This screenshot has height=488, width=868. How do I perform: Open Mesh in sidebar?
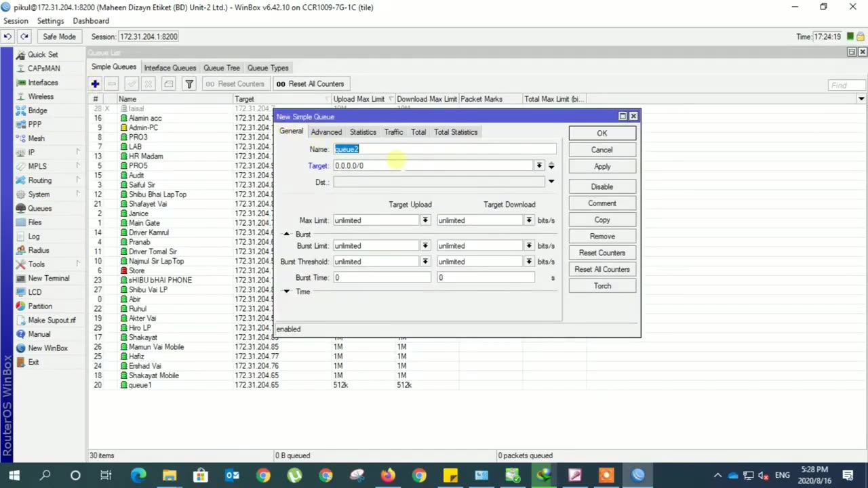click(x=36, y=138)
